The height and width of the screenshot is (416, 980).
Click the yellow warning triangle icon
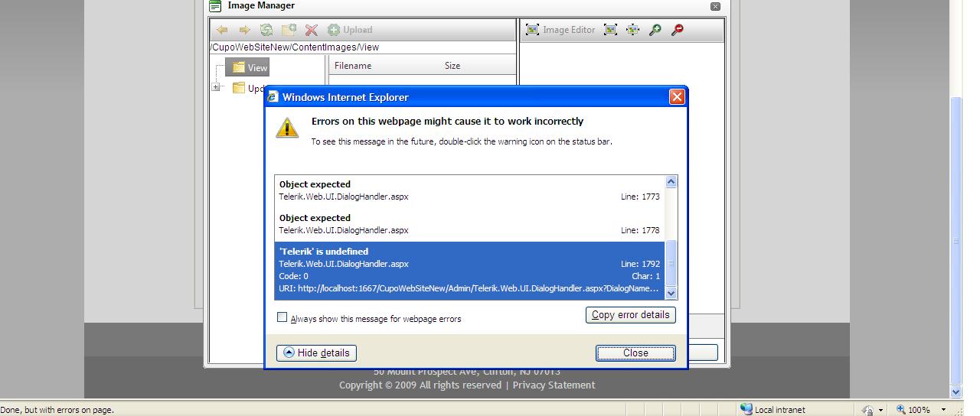click(x=287, y=128)
